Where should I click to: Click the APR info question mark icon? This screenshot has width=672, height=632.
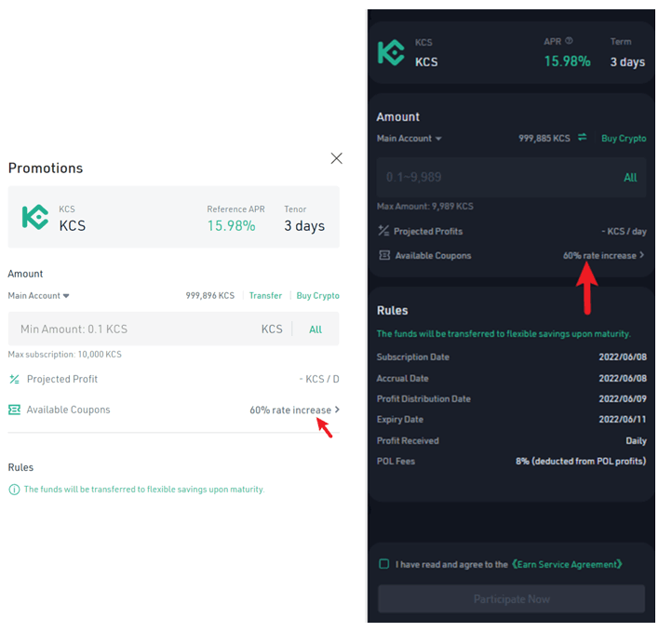[x=569, y=41]
